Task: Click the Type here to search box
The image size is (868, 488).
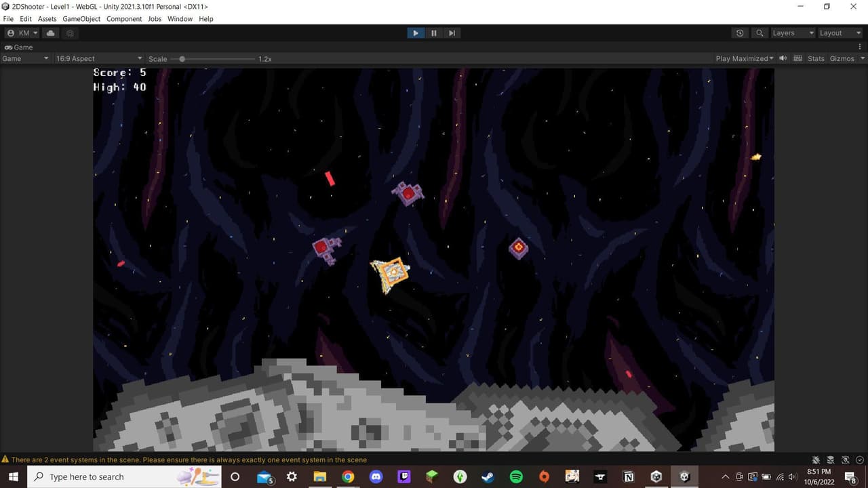Action: point(124,476)
